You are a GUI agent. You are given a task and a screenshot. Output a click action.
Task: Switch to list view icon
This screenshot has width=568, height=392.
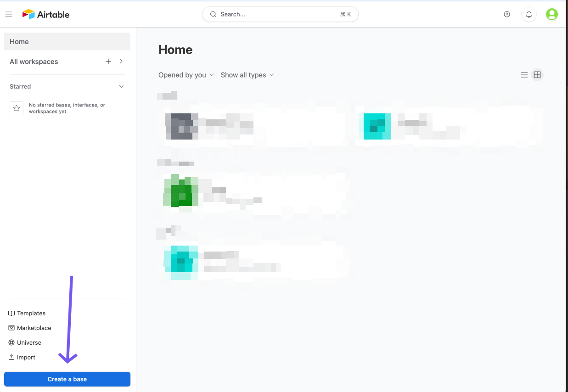524,75
